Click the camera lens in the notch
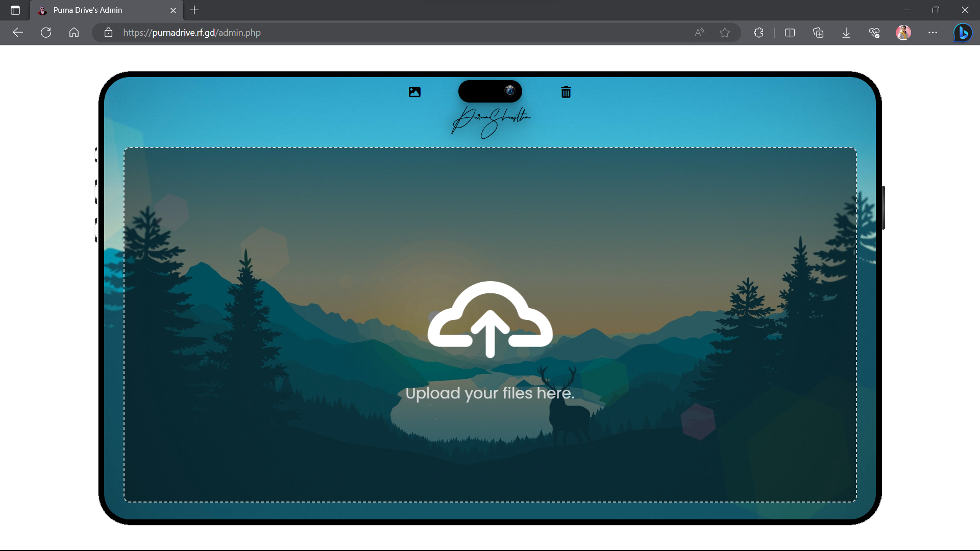Viewport: 980px width, 551px height. click(510, 91)
